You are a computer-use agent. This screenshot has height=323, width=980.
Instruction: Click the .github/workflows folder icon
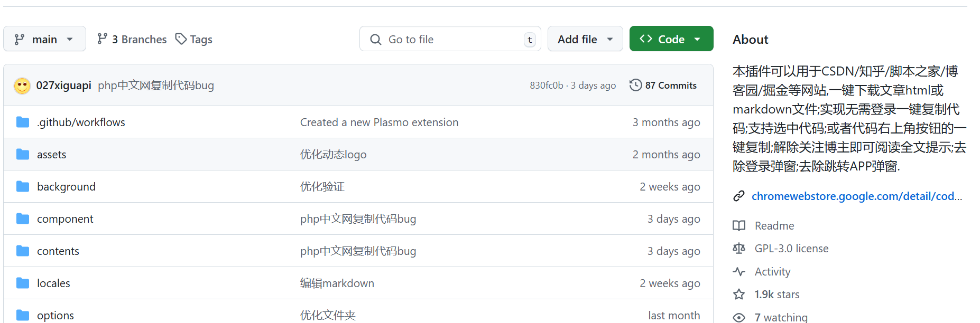[x=23, y=122]
